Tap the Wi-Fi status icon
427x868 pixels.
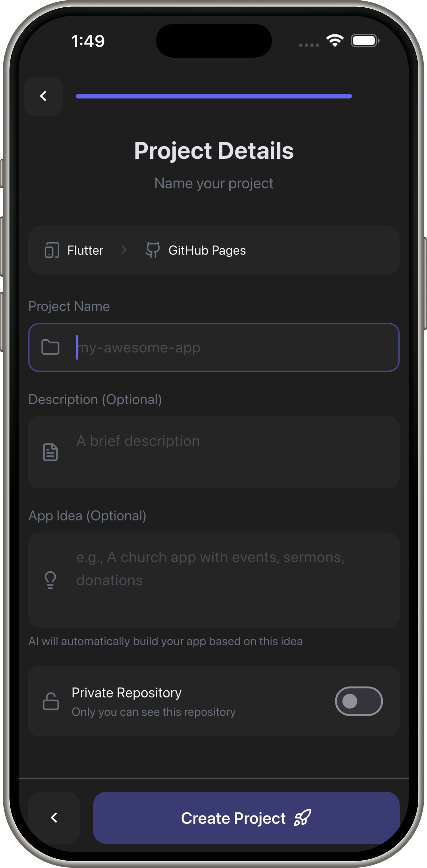(335, 41)
